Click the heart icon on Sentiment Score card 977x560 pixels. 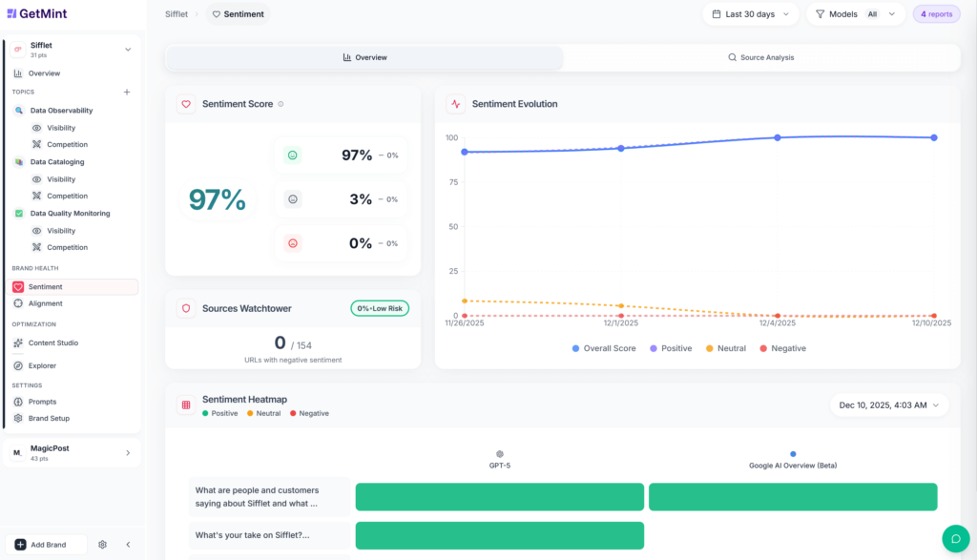186,104
